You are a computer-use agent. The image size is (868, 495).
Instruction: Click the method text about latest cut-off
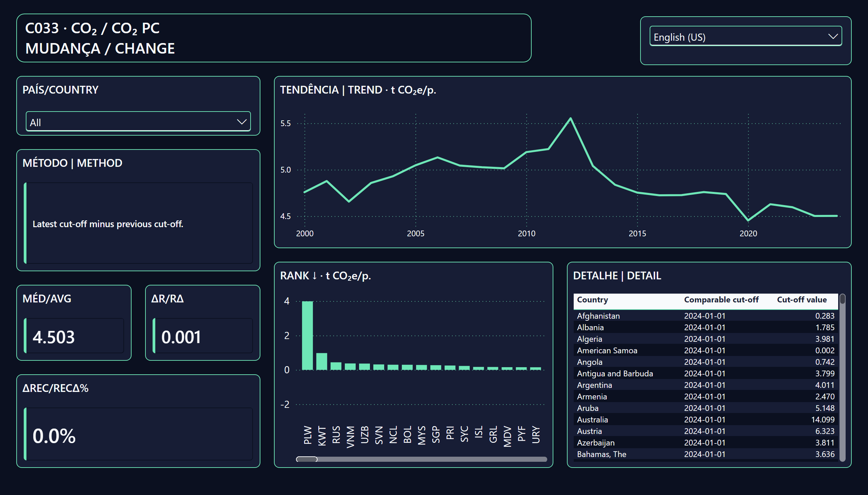pos(108,224)
